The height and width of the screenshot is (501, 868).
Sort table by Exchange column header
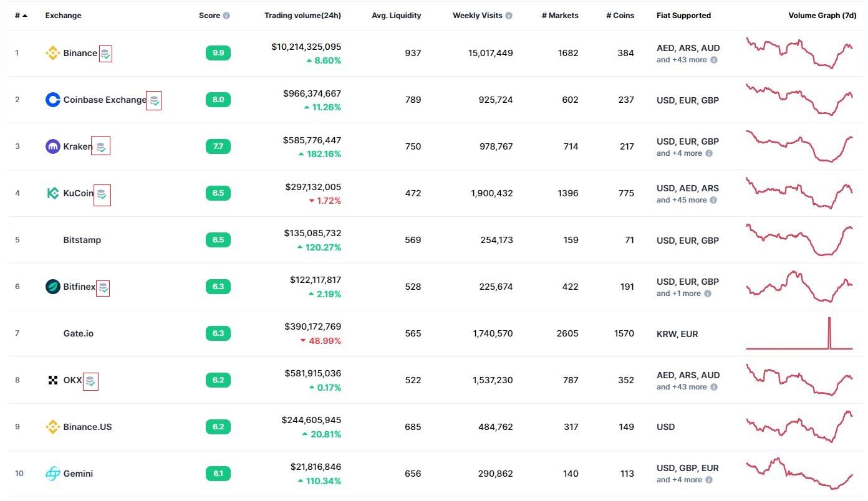(63, 16)
